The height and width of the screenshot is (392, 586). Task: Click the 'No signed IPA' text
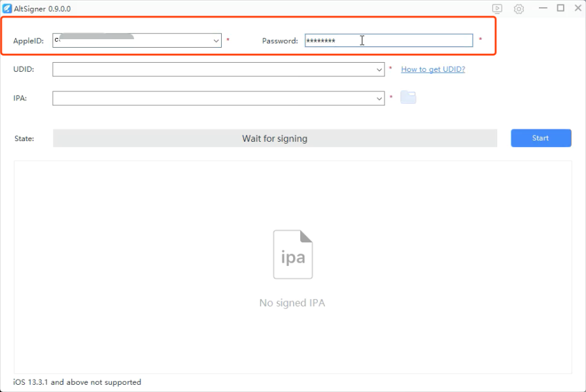[292, 303]
